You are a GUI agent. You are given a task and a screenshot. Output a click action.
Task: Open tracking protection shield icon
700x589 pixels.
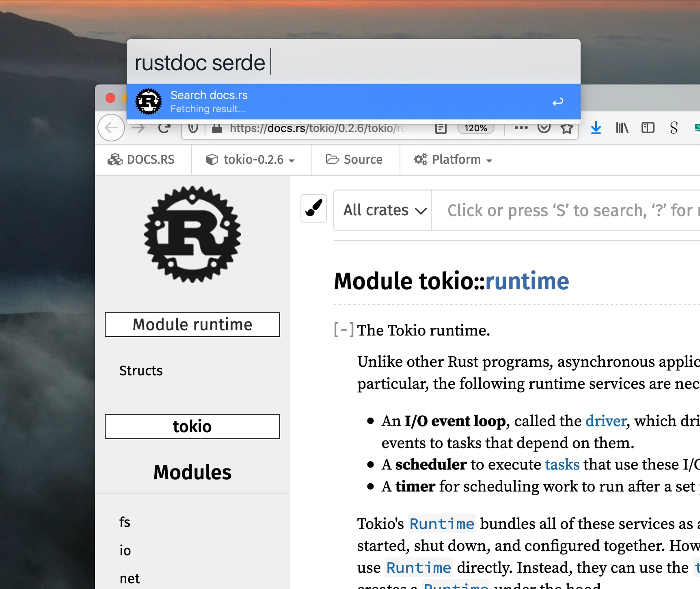point(193,128)
